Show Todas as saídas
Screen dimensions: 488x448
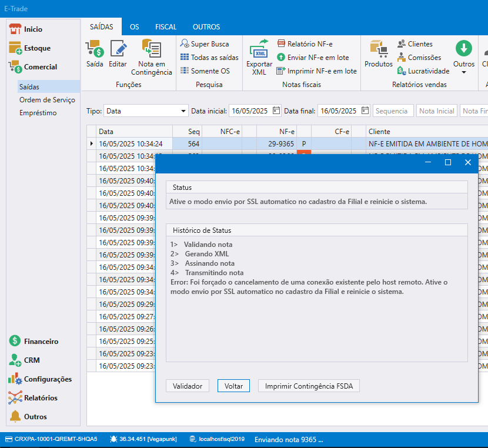click(209, 57)
